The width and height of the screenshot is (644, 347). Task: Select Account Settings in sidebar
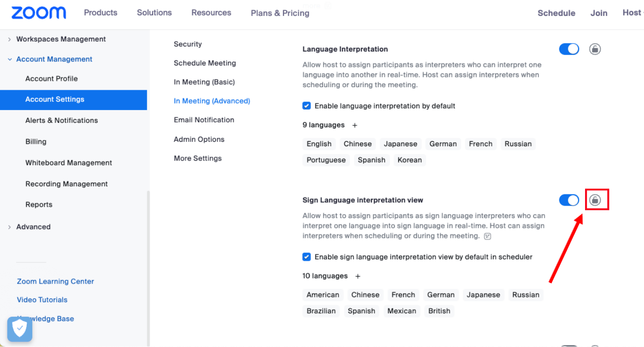(x=73, y=100)
